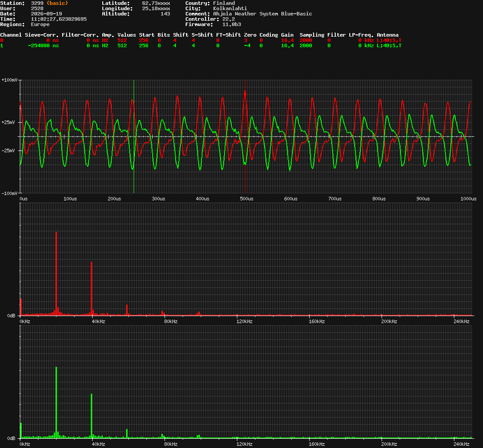The width and height of the screenshot is (483, 448).
Task: Click the "Values" column header
Action: [x=127, y=35]
